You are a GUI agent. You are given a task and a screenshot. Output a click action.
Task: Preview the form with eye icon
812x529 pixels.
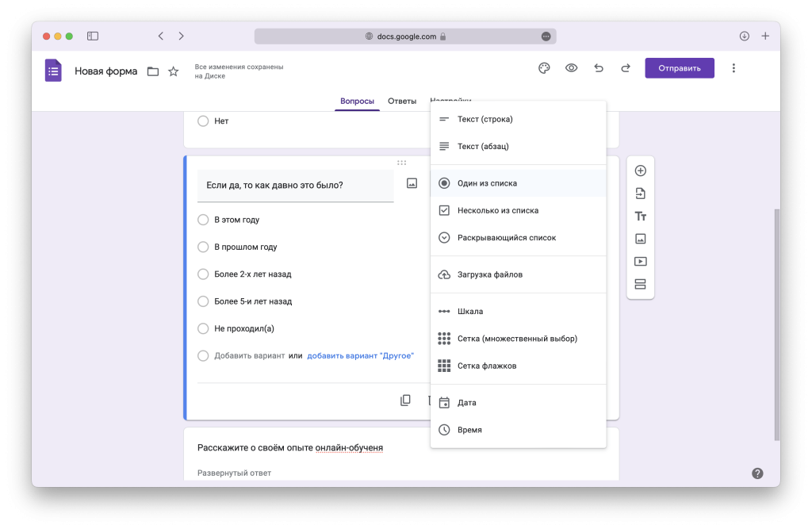(571, 68)
